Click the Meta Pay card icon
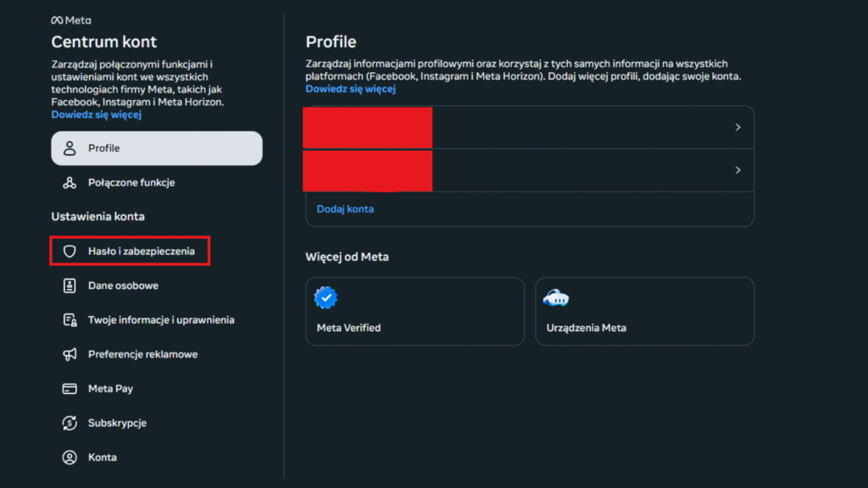This screenshot has width=868, height=488. click(x=70, y=388)
